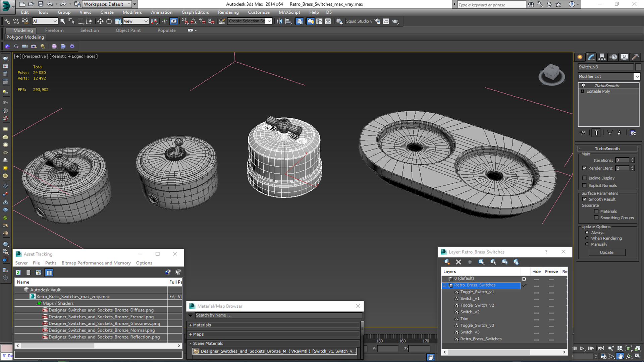Select the Rotate transform tool
The height and width of the screenshot is (362, 644).
pos(109,21)
